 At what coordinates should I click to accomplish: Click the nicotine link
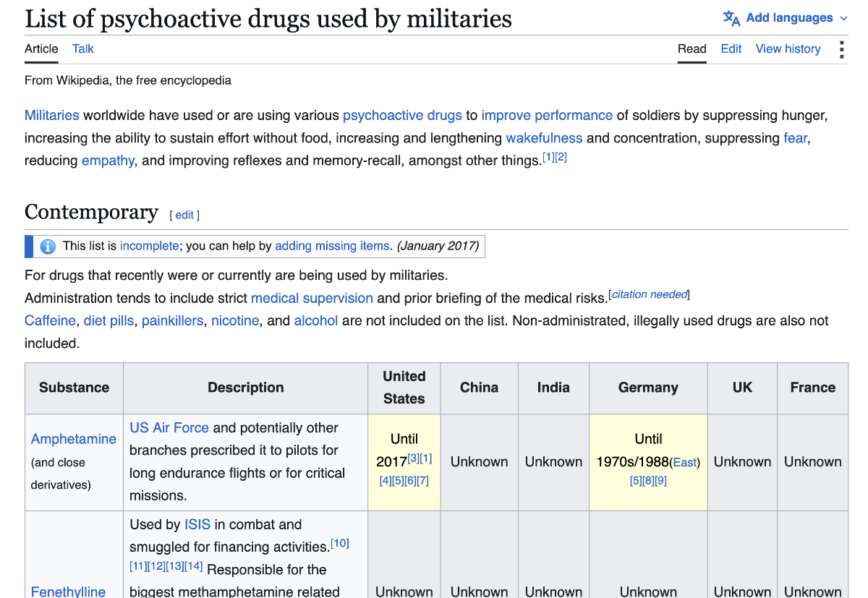point(235,320)
